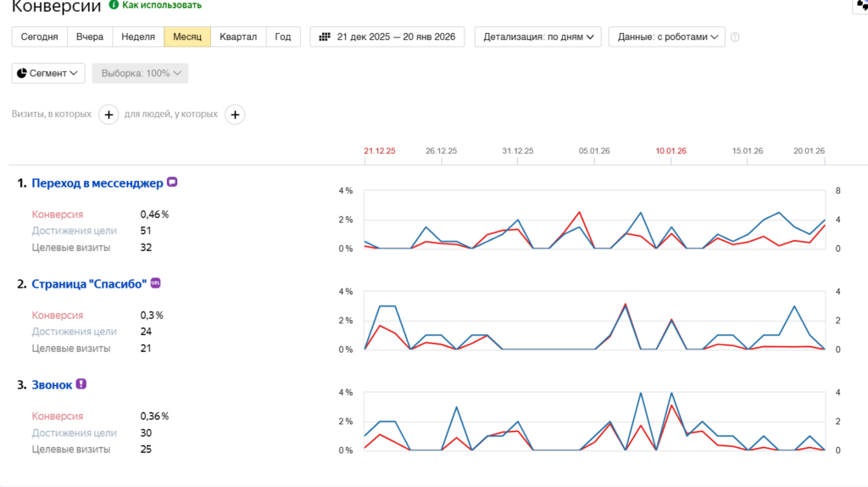Add condition for для людей, у которых
This screenshot has width=868, height=487.
click(x=235, y=115)
